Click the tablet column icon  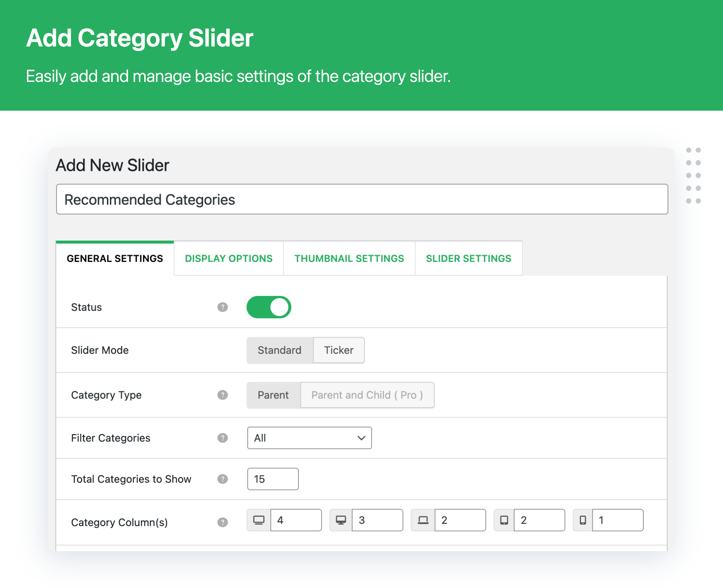click(x=504, y=520)
